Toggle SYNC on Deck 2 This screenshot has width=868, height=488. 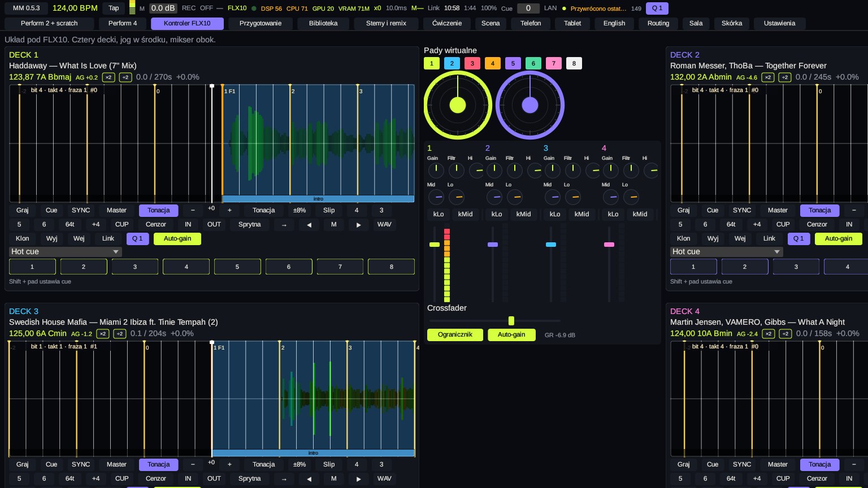pos(742,210)
